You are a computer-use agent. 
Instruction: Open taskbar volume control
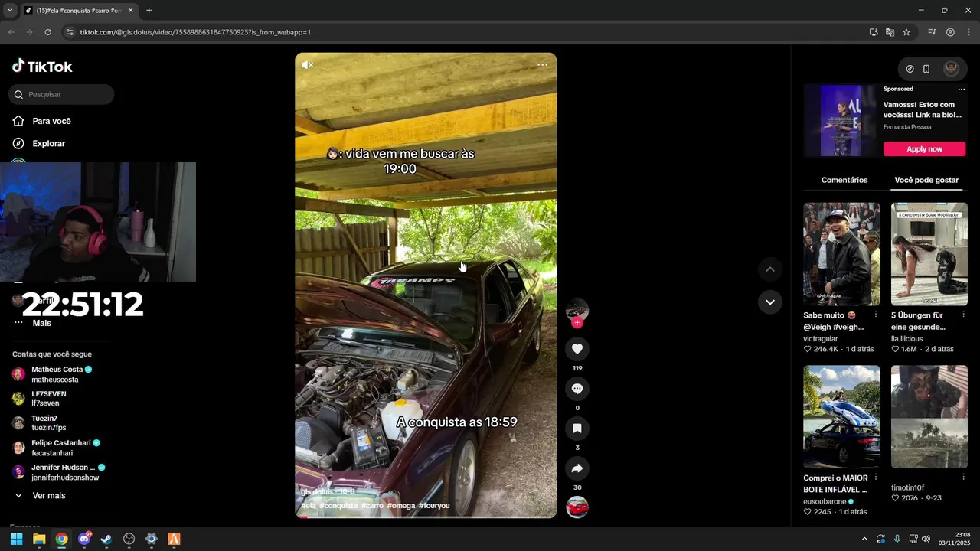click(x=926, y=539)
